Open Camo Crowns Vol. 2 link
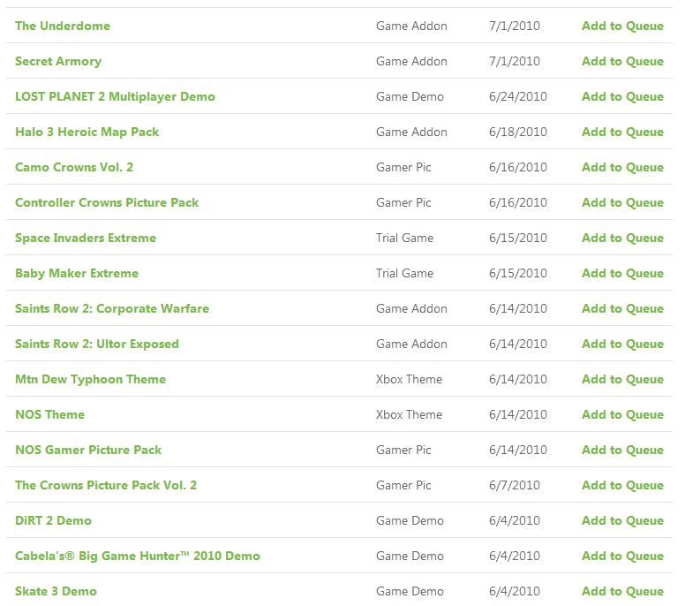Screen dimensions: 700x606 point(74,167)
